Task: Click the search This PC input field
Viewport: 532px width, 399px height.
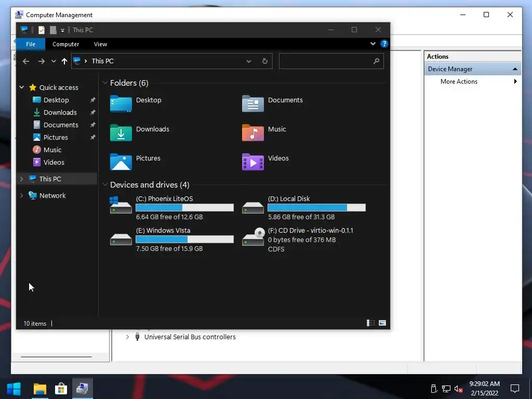Action: point(331,61)
